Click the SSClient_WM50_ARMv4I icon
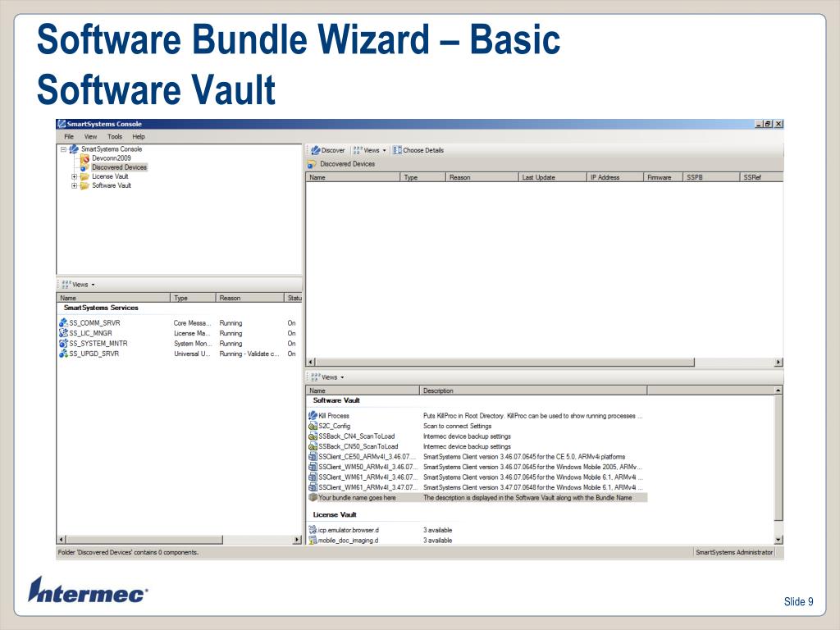840x630 pixels. [313, 467]
